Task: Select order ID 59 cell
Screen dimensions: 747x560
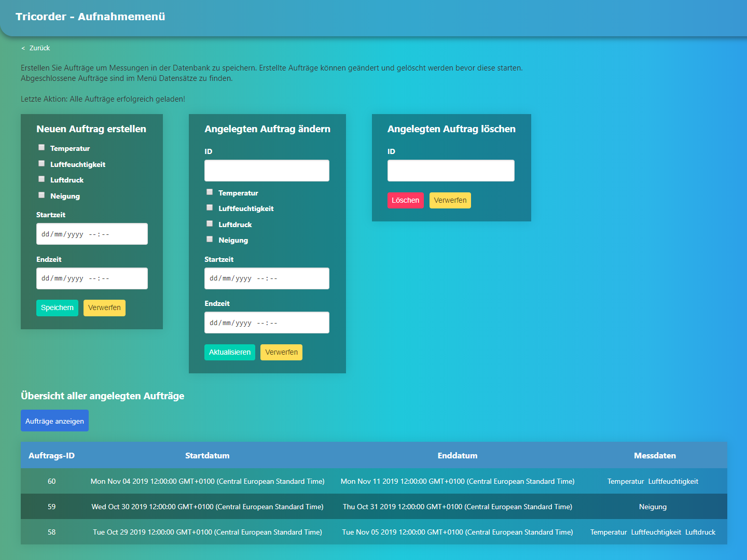Action: [x=52, y=507]
